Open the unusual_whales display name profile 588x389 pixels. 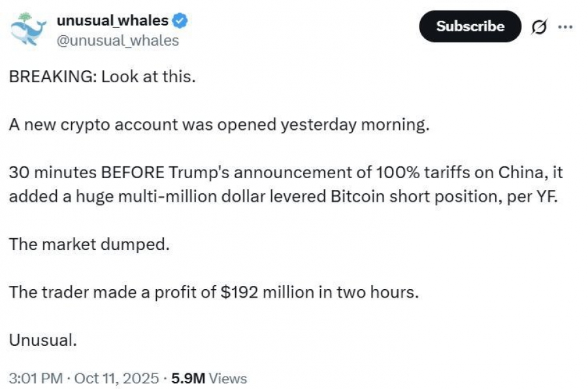[x=112, y=21]
